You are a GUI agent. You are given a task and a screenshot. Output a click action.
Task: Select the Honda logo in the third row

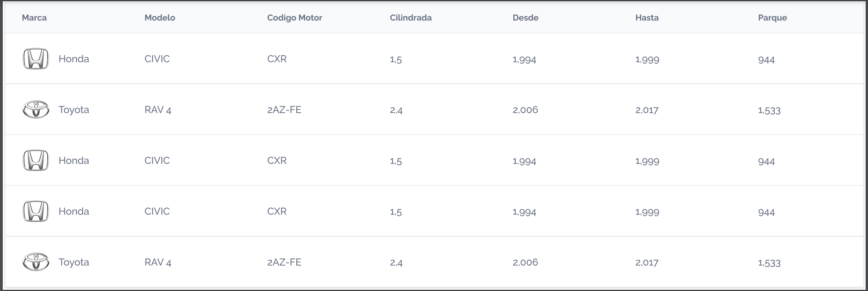36,160
